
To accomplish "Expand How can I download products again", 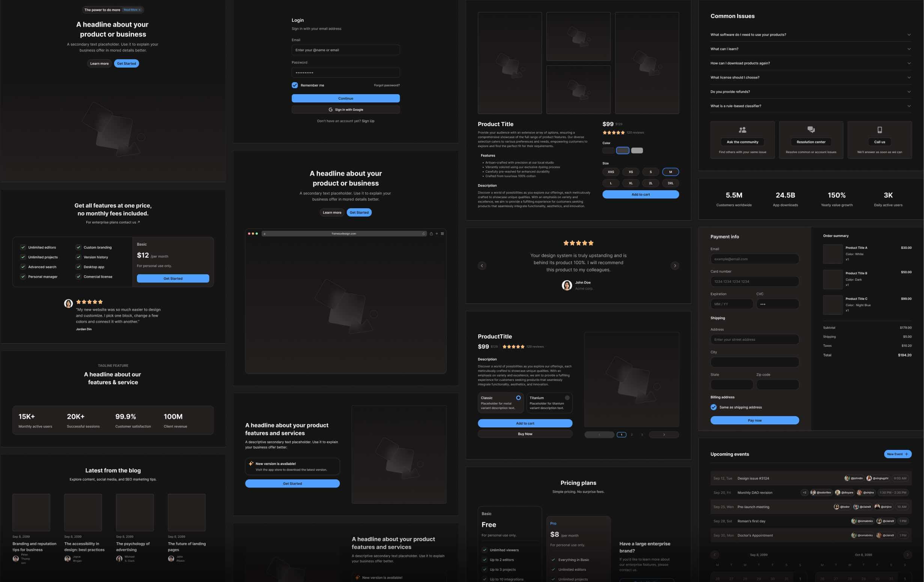I will coord(810,63).
